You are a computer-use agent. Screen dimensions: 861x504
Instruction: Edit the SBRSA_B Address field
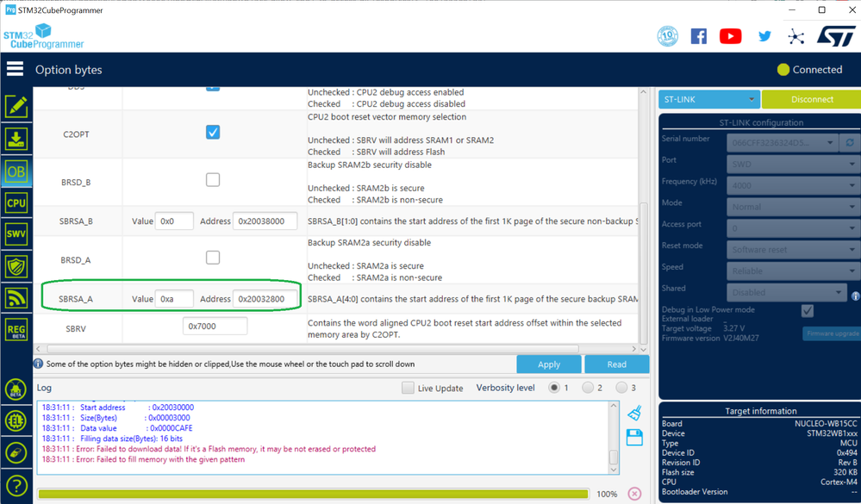tap(265, 221)
